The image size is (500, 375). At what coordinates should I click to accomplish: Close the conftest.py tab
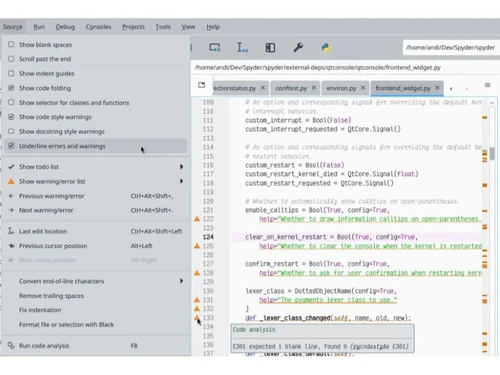(x=314, y=88)
